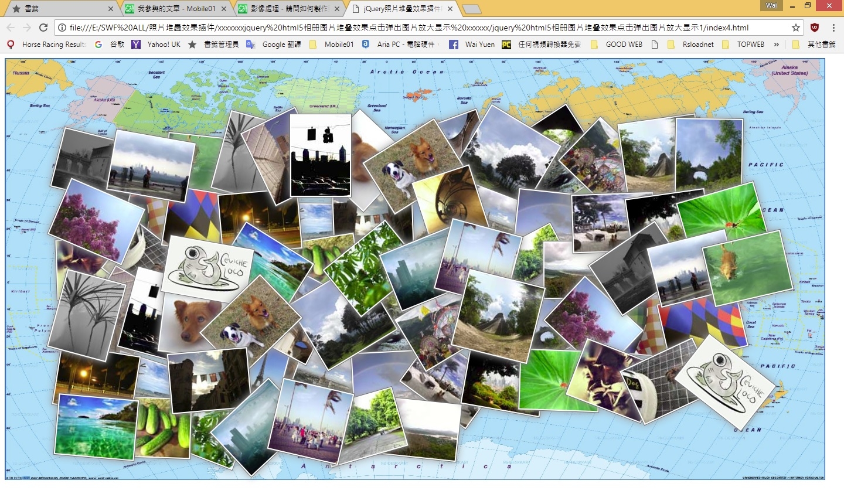
Task: Open the 其他書籤 folder
Action: [814, 45]
